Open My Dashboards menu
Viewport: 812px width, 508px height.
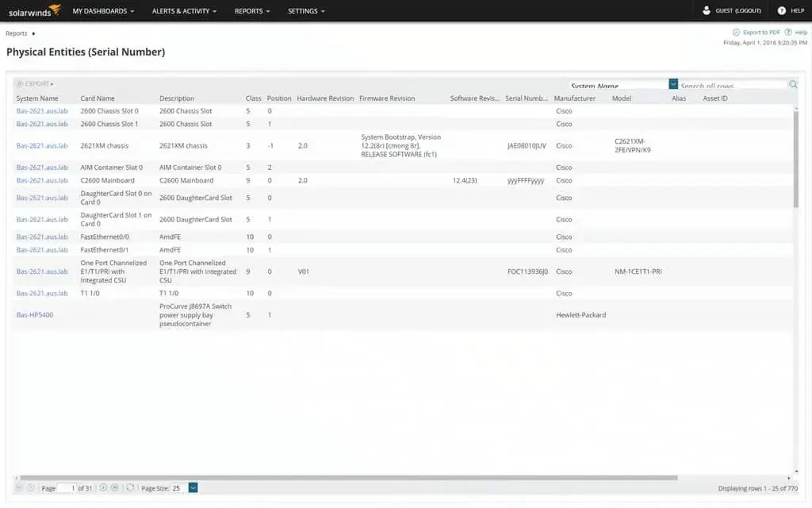click(103, 11)
